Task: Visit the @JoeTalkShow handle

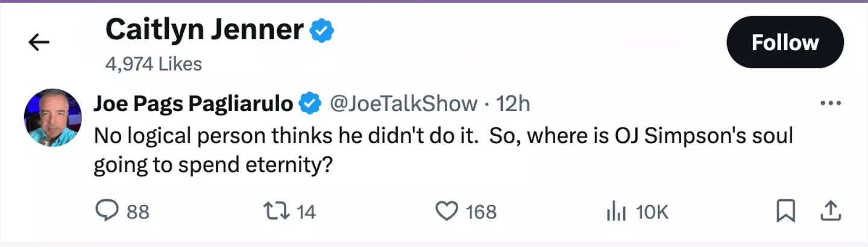Action: pos(403,104)
